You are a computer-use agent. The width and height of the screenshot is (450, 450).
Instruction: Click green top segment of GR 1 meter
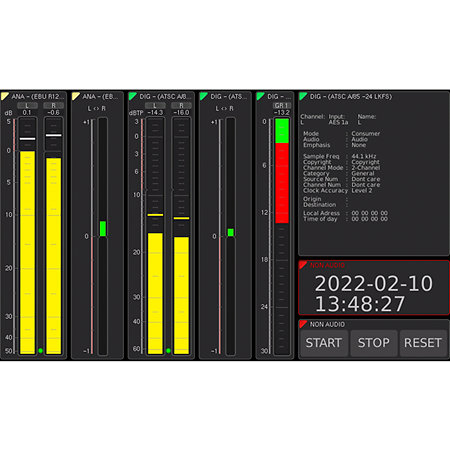(282, 131)
